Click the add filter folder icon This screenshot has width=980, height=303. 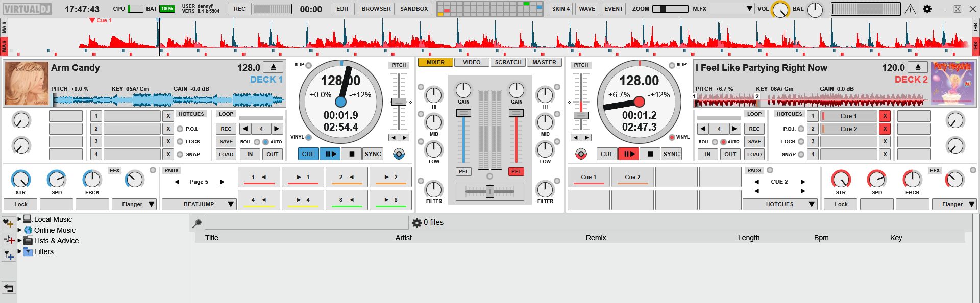[9, 255]
